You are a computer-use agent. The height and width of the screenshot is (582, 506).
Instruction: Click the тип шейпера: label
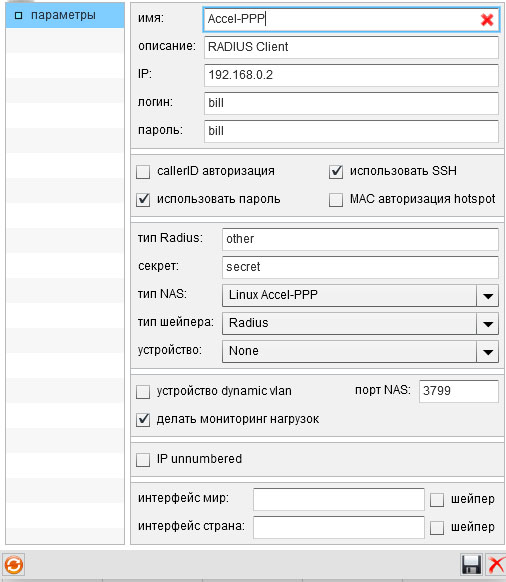coord(176,322)
